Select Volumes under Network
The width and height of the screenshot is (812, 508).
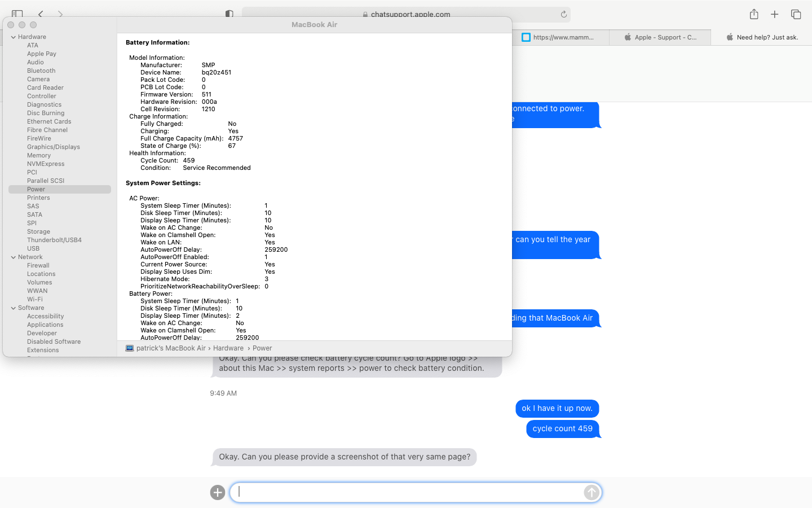pos(39,283)
